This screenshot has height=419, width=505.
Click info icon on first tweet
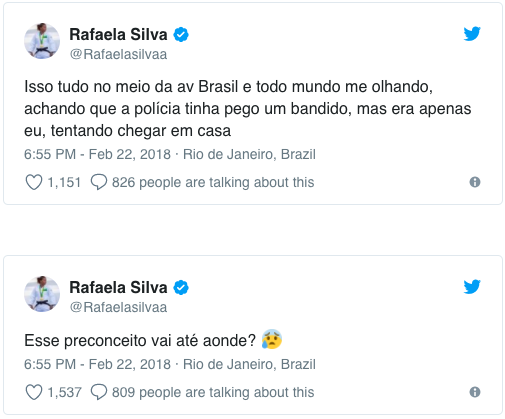click(x=475, y=182)
